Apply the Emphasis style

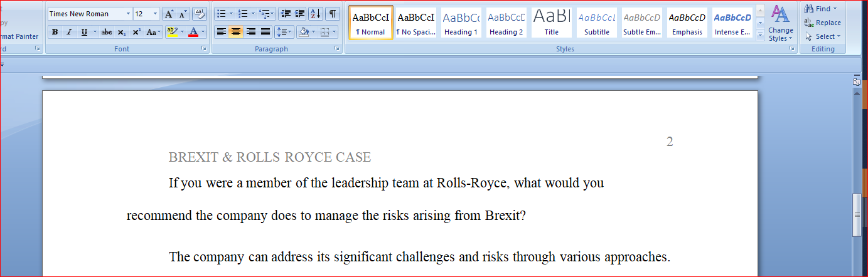[x=687, y=23]
